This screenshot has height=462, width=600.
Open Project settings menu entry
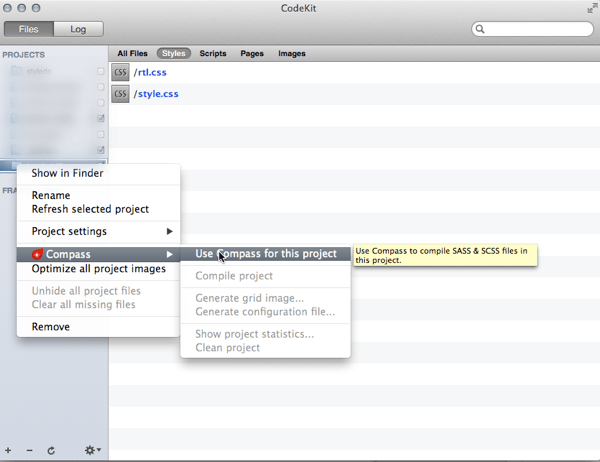(98, 231)
